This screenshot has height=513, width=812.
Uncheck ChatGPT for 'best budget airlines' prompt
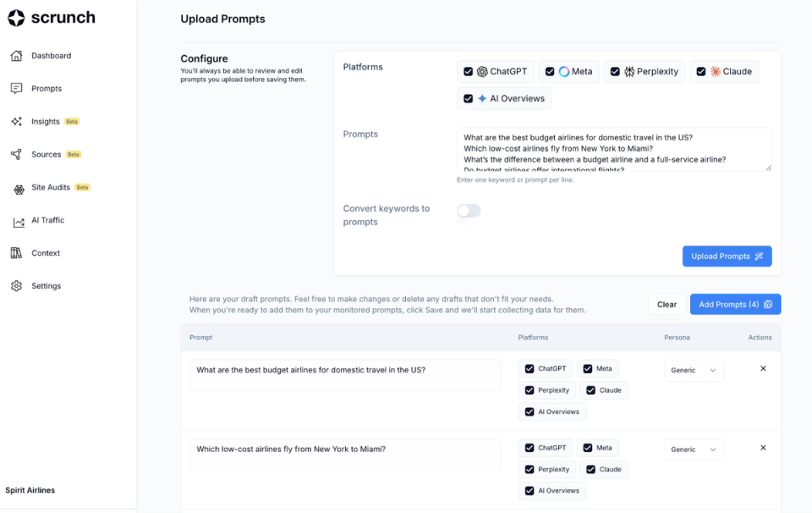pyautogui.click(x=529, y=369)
